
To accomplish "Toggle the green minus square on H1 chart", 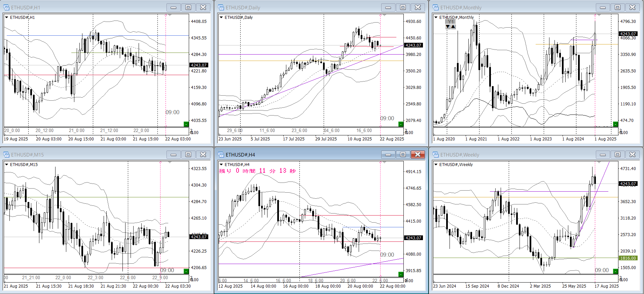I will click(x=186, y=124).
